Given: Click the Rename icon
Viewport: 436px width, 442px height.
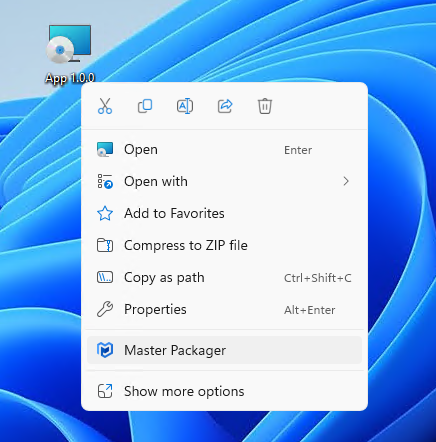Looking at the screenshot, I should pos(185,106).
